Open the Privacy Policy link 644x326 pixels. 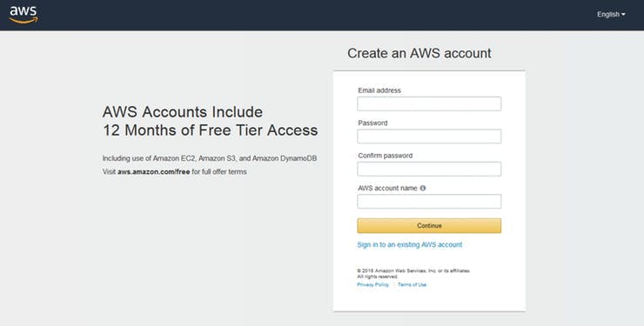[373, 284]
